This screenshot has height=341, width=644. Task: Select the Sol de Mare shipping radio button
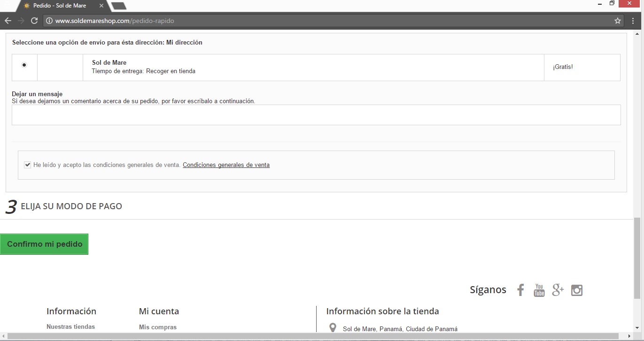[24, 65]
